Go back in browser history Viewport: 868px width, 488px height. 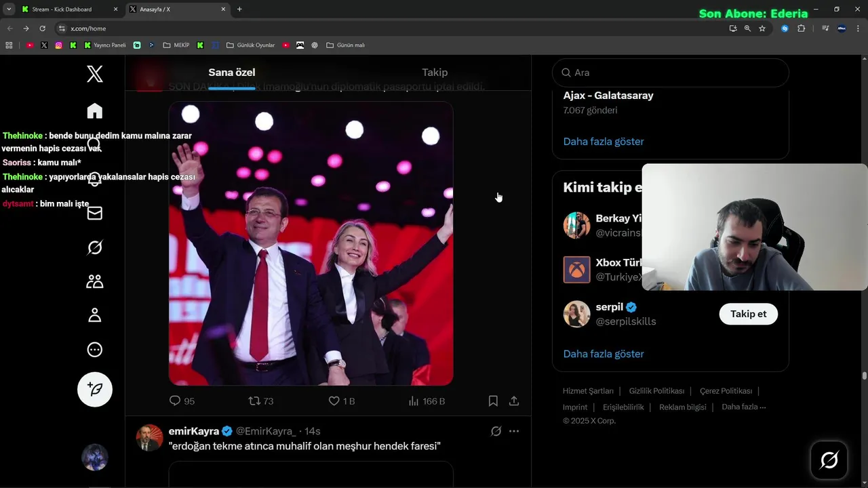click(9, 28)
